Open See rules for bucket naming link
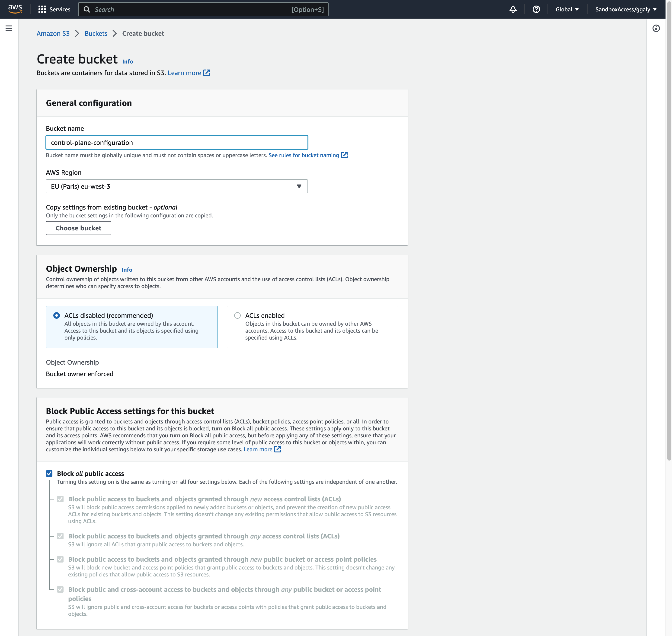Screen dimensions: 672x636 tap(308, 155)
